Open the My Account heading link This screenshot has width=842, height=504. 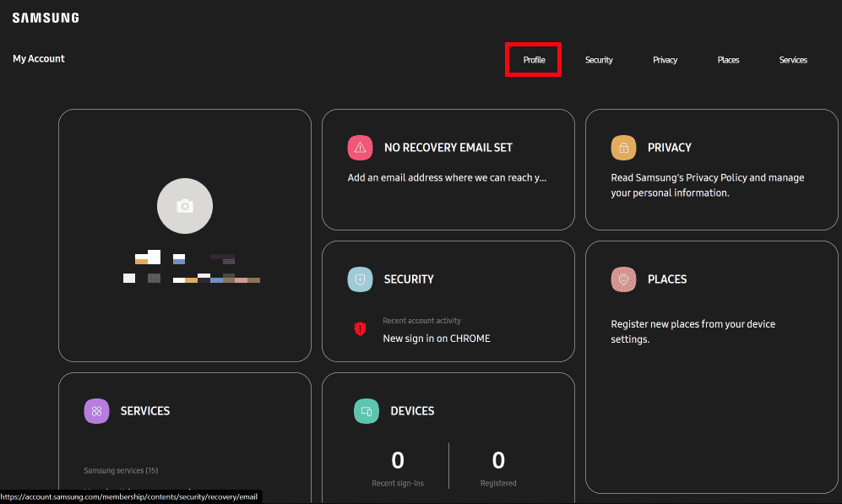[x=39, y=58]
